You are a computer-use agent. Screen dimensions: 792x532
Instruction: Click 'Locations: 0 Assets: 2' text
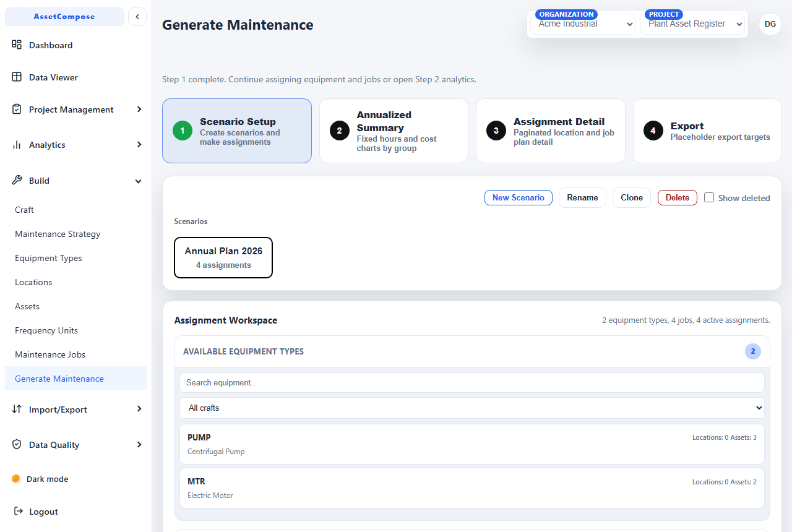725,481
